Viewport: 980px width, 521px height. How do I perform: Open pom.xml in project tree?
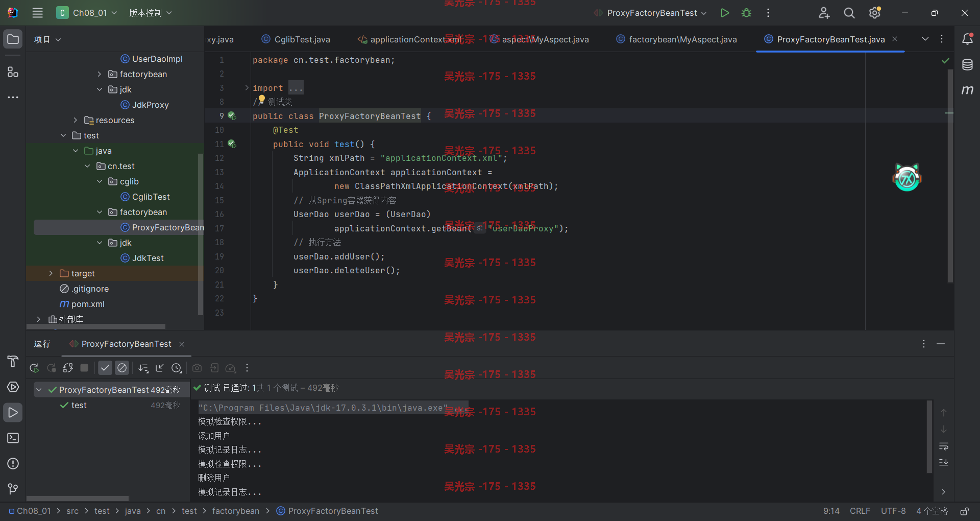click(x=82, y=304)
